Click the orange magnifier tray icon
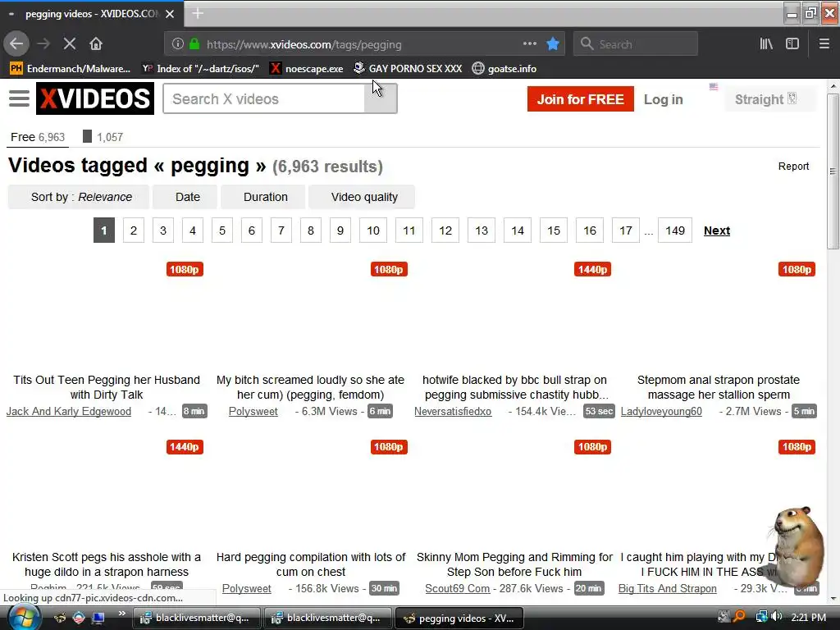 739,617
